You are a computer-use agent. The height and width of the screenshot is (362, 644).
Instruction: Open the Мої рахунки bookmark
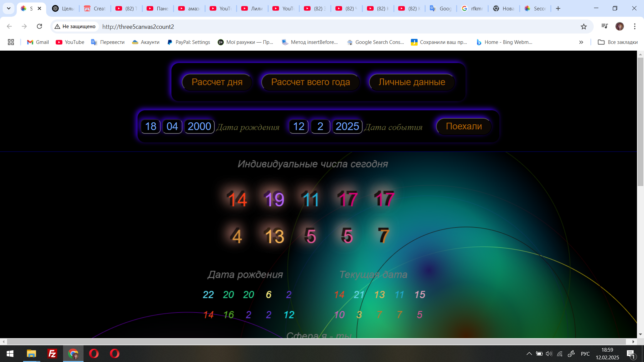tap(246, 42)
